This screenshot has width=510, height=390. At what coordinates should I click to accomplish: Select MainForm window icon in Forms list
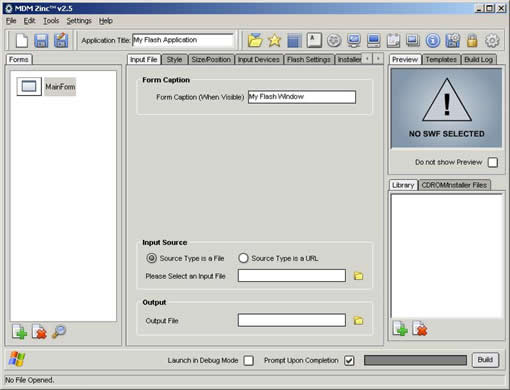tap(29, 86)
